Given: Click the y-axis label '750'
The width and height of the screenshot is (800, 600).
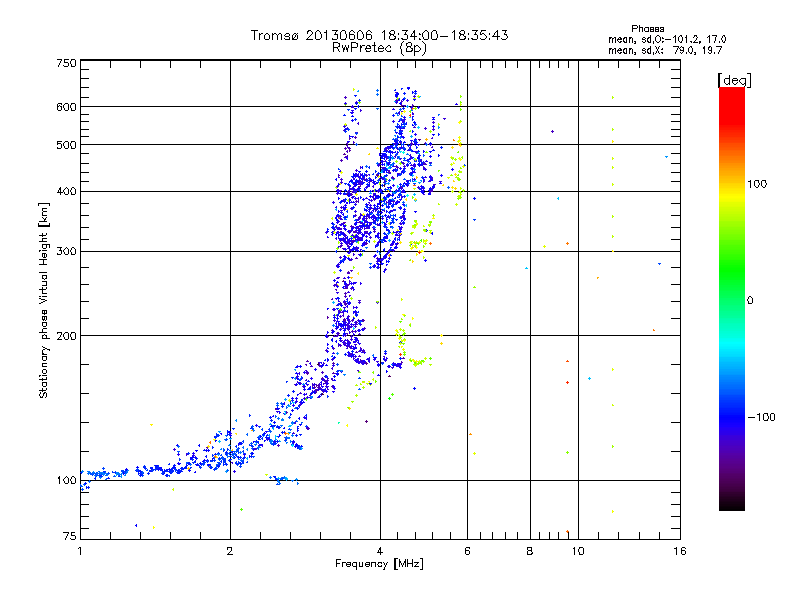Looking at the screenshot, I should 66,63.
